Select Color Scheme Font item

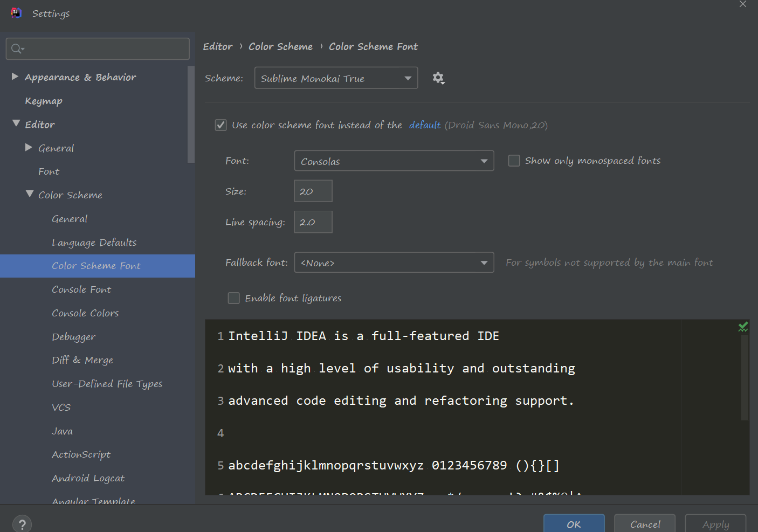(x=97, y=266)
